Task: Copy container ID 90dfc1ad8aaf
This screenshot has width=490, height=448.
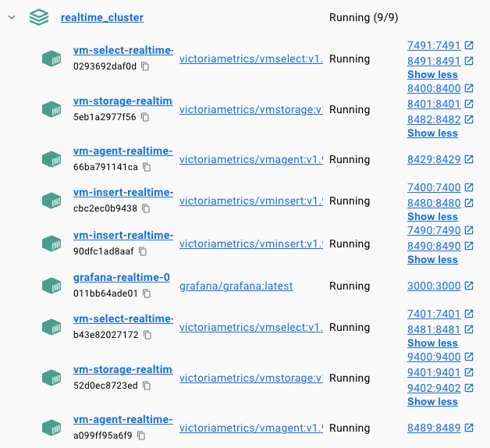Action: click(143, 251)
